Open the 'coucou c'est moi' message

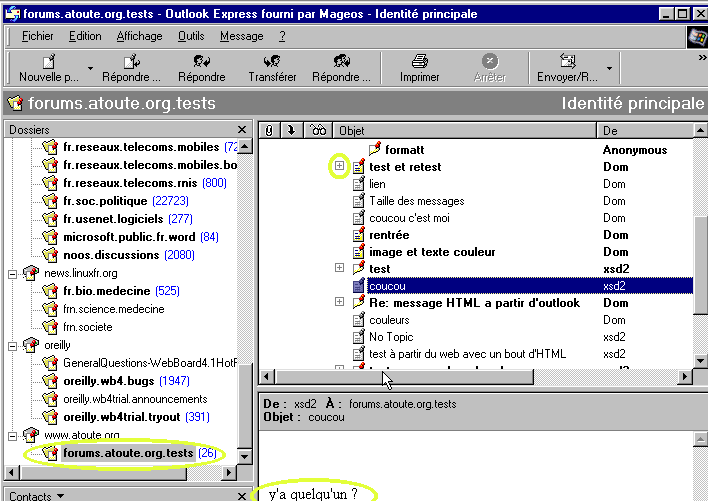[x=409, y=218]
